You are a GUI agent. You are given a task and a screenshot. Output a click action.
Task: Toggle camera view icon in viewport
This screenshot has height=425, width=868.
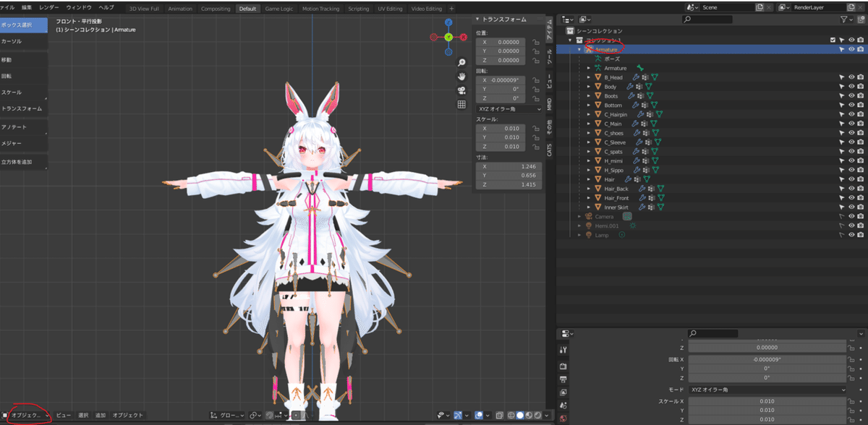461,90
